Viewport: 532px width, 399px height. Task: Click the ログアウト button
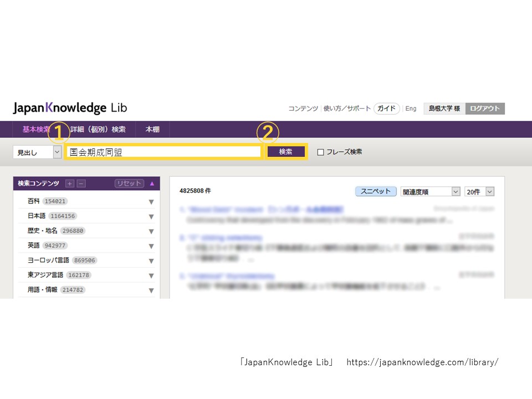(485, 109)
